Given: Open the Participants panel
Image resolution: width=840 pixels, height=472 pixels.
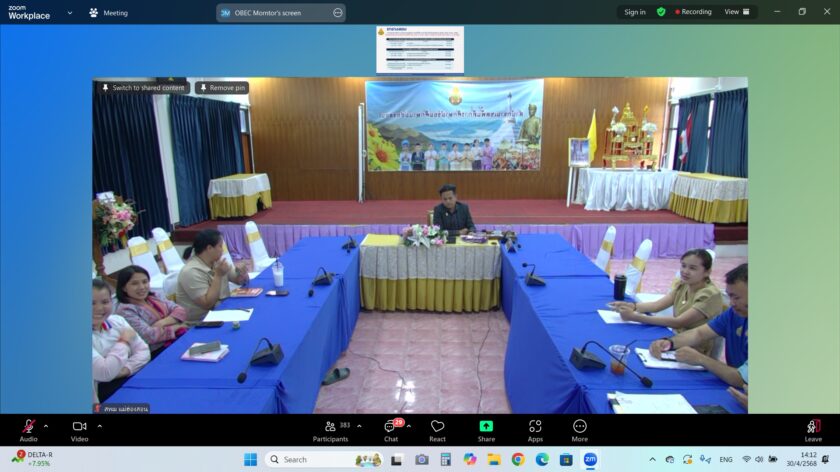Looking at the screenshot, I should pos(330,427).
